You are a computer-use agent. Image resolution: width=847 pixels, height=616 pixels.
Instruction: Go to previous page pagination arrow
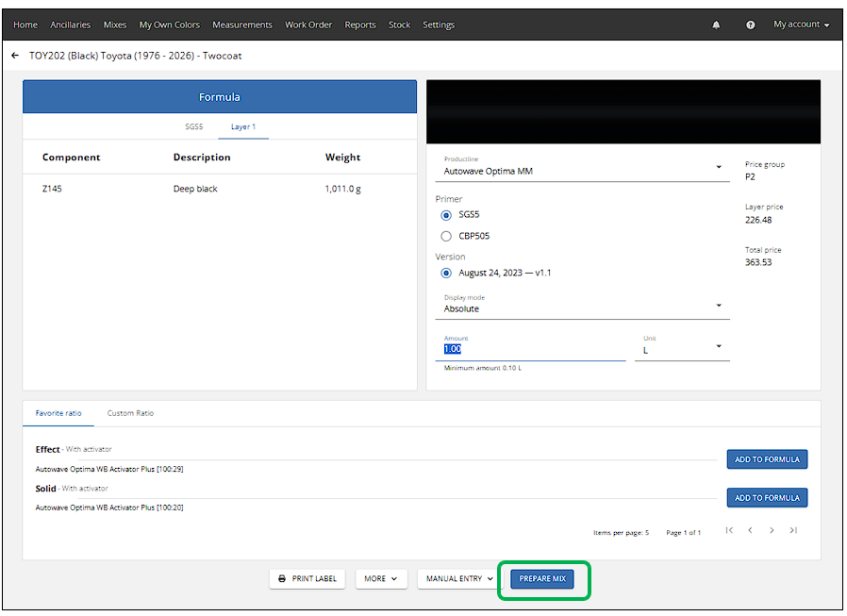tap(750, 530)
